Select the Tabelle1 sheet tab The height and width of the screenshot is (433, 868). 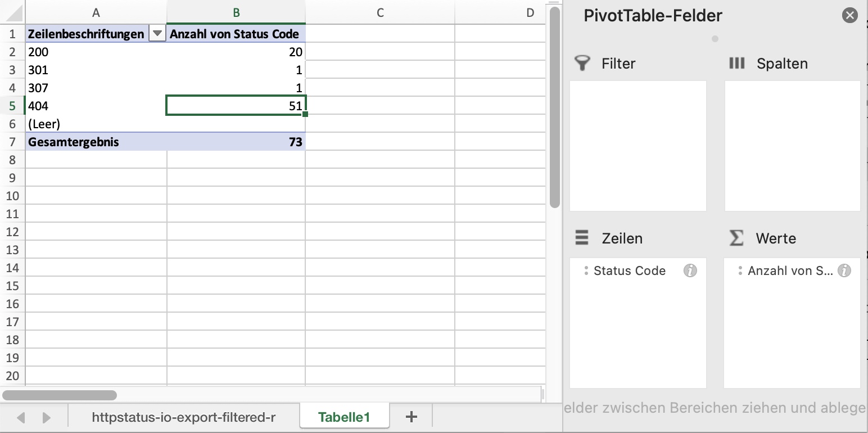coord(343,417)
